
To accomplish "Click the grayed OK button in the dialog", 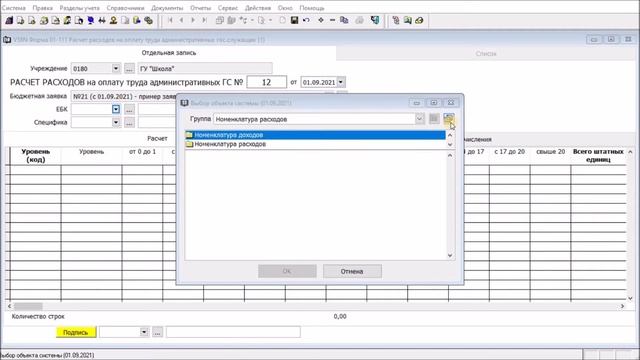I will pyautogui.click(x=287, y=271).
